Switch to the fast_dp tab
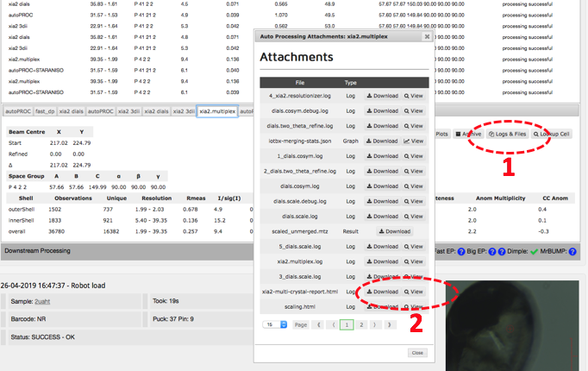Image resolution: width=588 pixels, height=371 pixels. pos(45,111)
